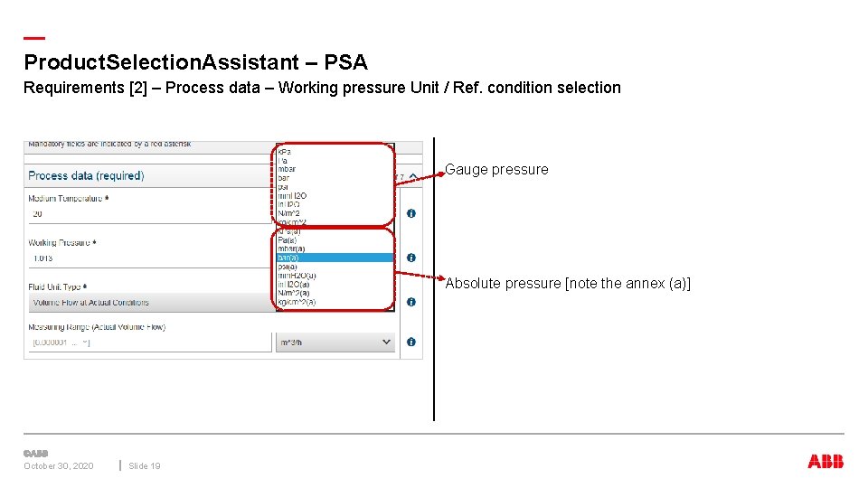The height and width of the screenshot is (488, 868).
Task: Pick kPa from the unit list
Action: coord(286,151)
